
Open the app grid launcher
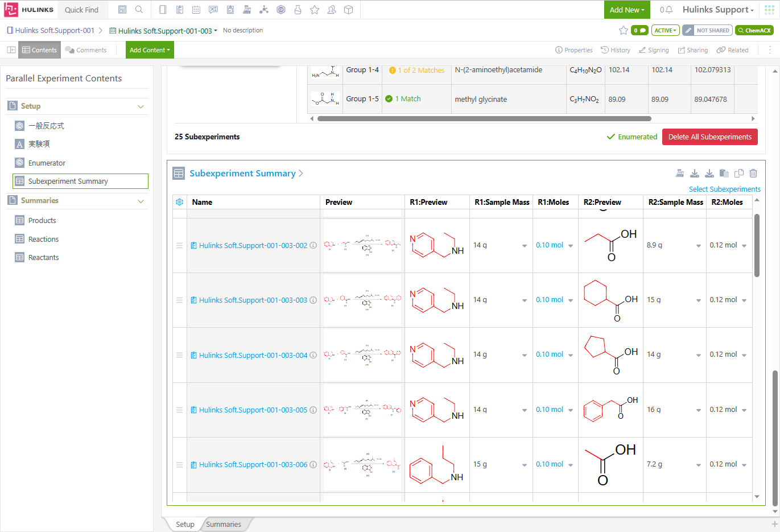coord(769,10)
